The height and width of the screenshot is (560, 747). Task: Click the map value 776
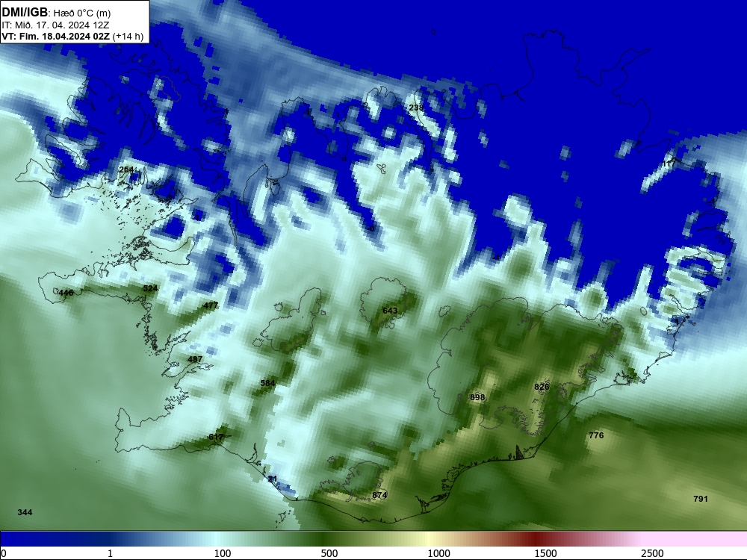tap(596, 435)
